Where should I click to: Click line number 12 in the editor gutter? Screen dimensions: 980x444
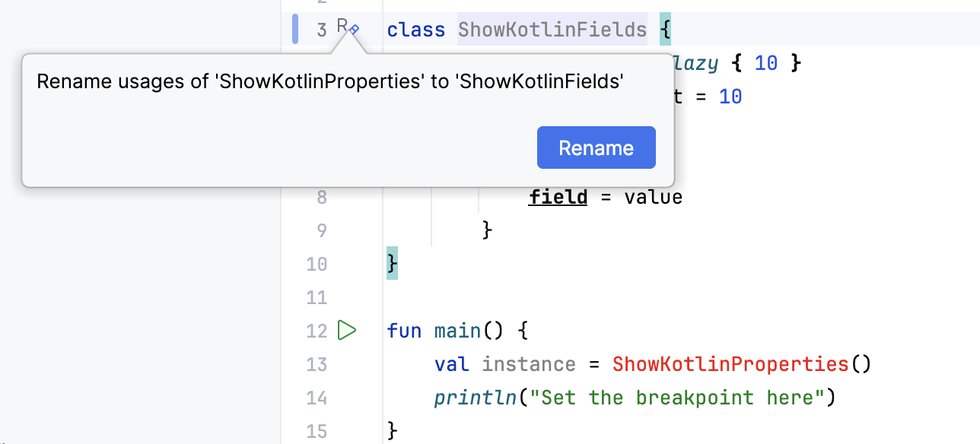pos(317,331)
